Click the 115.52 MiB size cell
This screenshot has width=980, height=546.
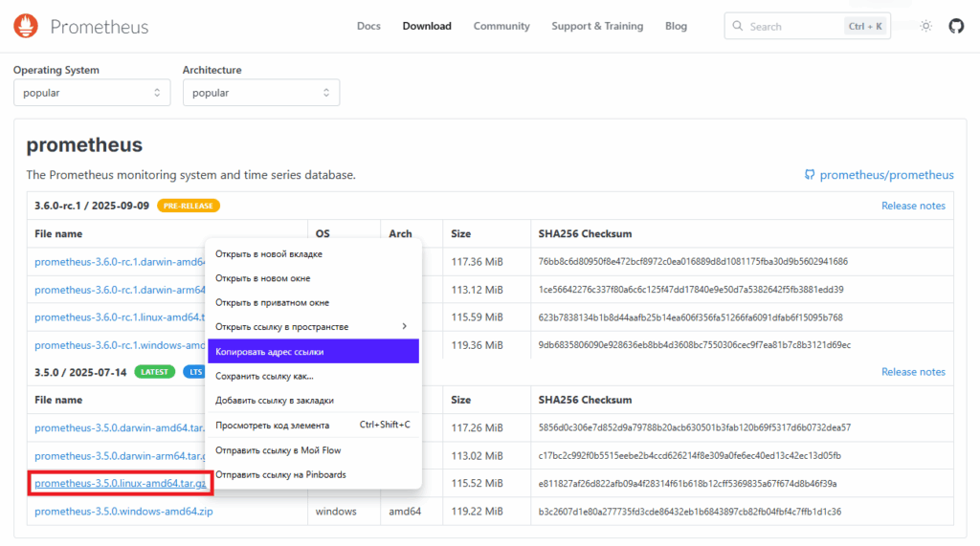[477, 484]
